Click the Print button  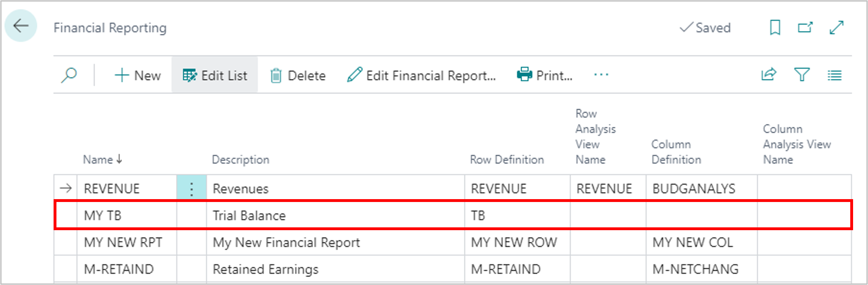[545, 75]
